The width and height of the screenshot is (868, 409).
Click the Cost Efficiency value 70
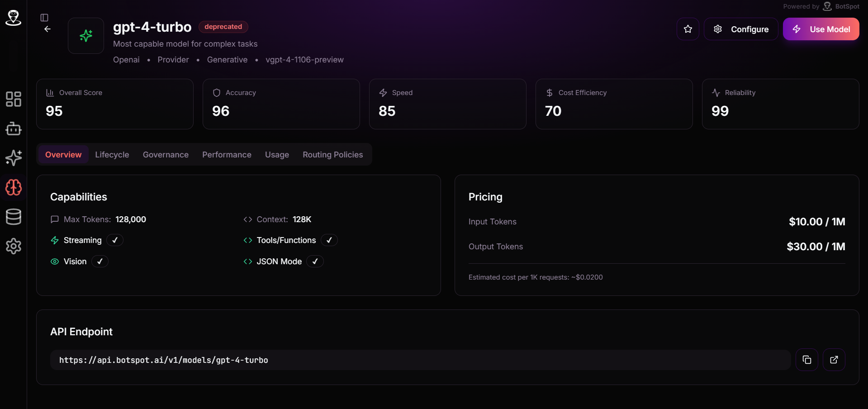coord(553,111)
